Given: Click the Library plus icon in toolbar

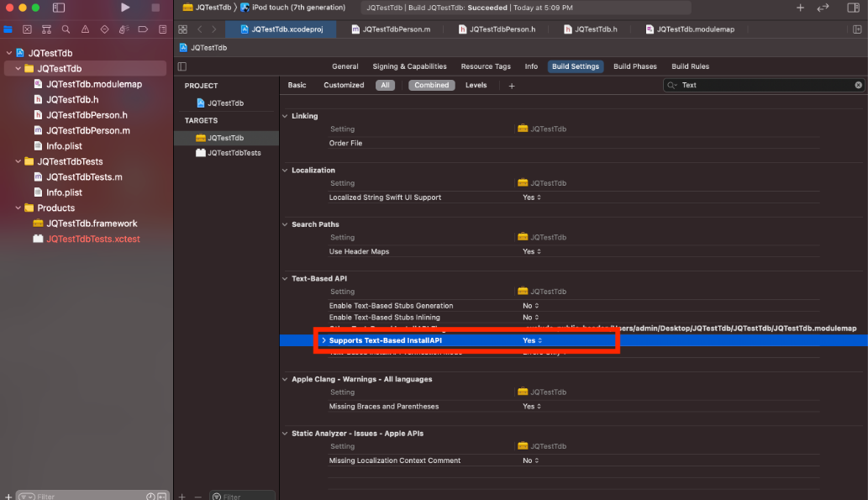Looking at the screenshot, I should tap(800, 8).
